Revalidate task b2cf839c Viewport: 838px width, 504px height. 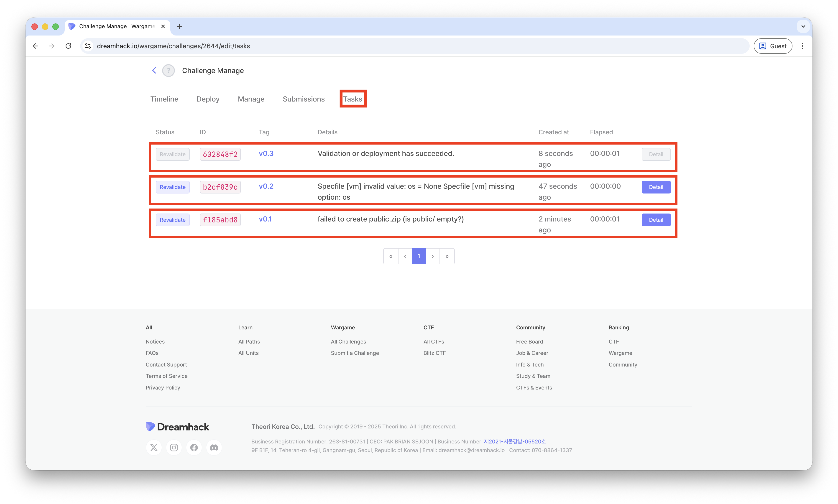(x=173, y=187)
